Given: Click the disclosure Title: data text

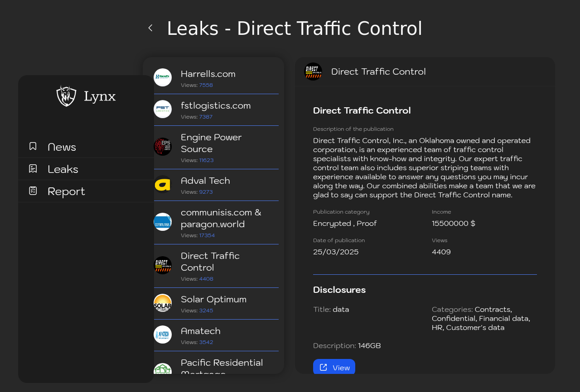Looking at the screenshot, I should [331, 310].
